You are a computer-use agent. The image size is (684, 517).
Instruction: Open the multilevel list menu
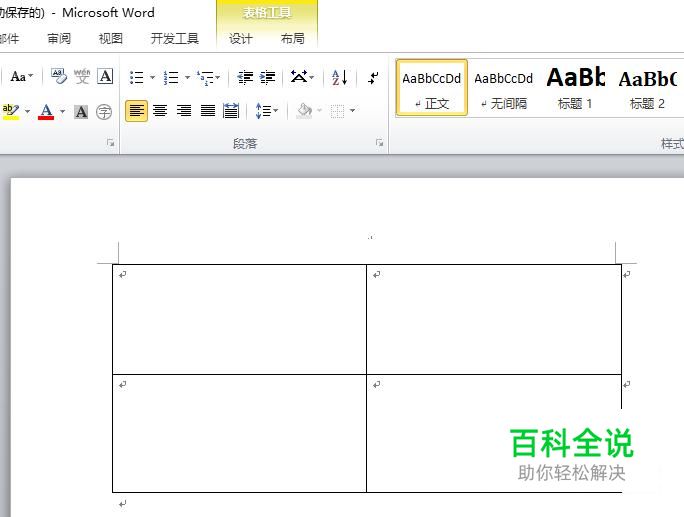[x=208, y=78]
